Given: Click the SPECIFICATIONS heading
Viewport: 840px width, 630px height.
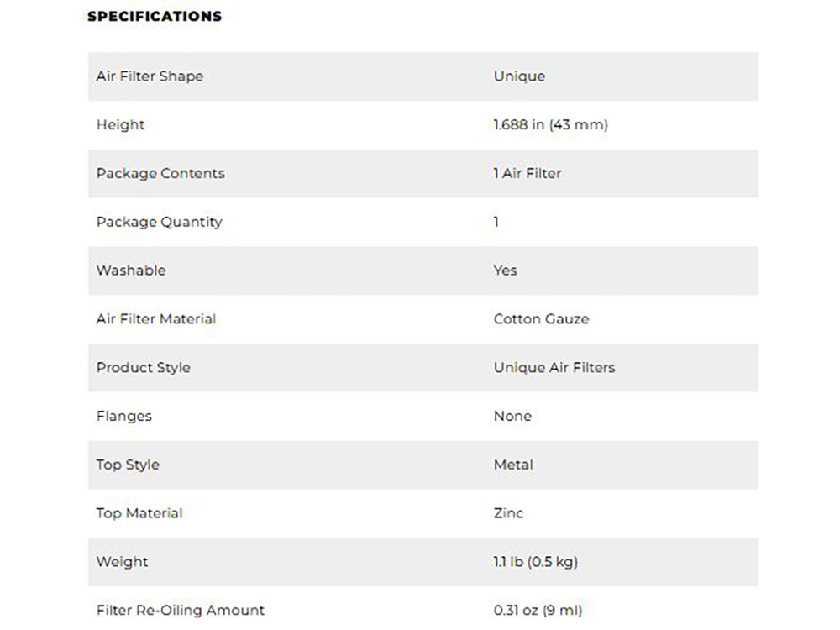Looking at the screenshot, I should click(155, 16).
